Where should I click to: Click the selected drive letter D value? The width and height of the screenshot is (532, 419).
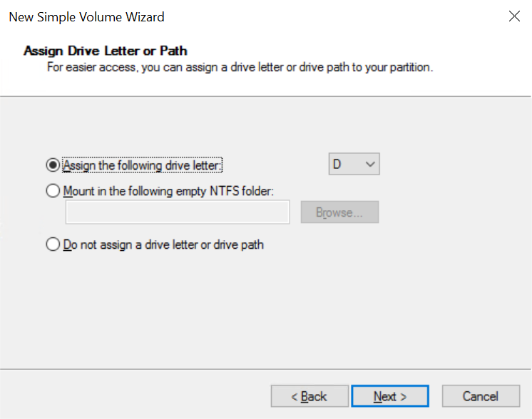pyautogui.click(x=338, y=165)
